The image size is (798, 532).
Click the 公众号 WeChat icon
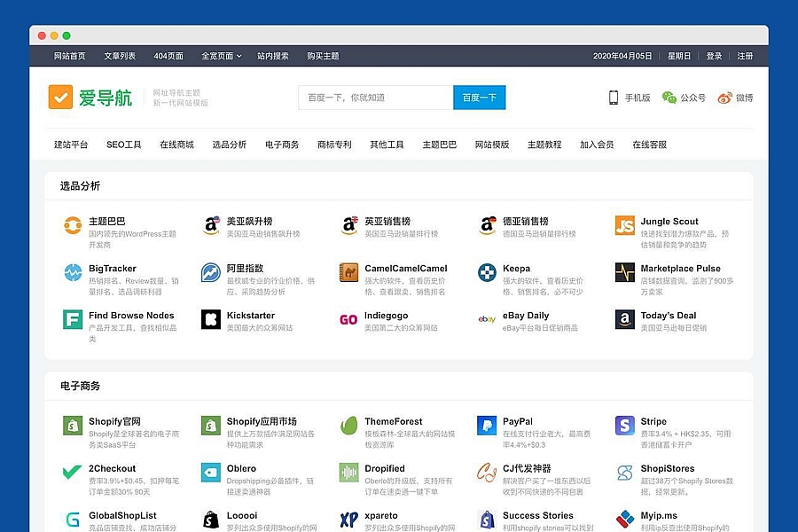(x=669, y=98)
